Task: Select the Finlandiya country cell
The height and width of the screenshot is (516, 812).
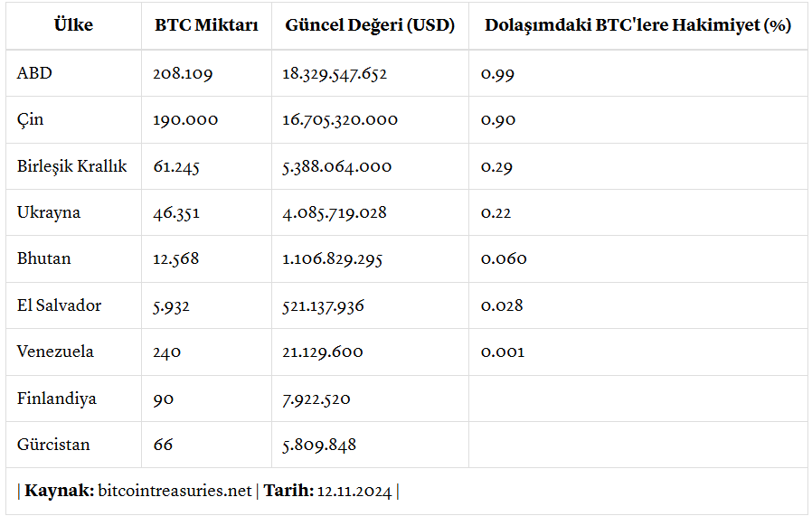Action: point(56,399)
